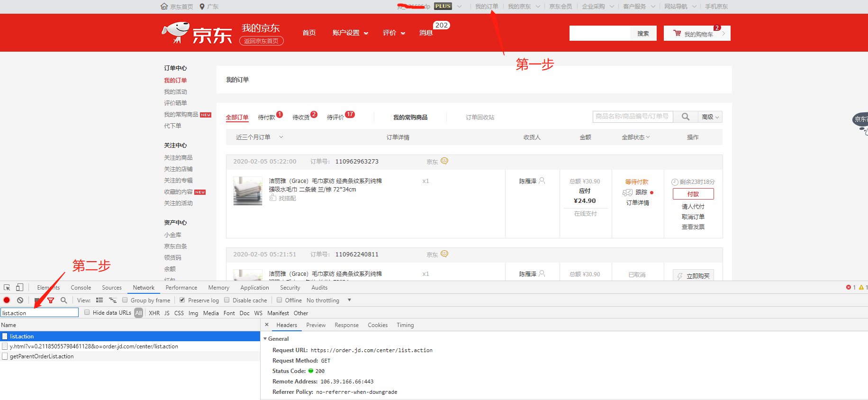The height and width of the screenshot is (400, 868).
Task: Open the Response tab of the request
Action: 346,325
